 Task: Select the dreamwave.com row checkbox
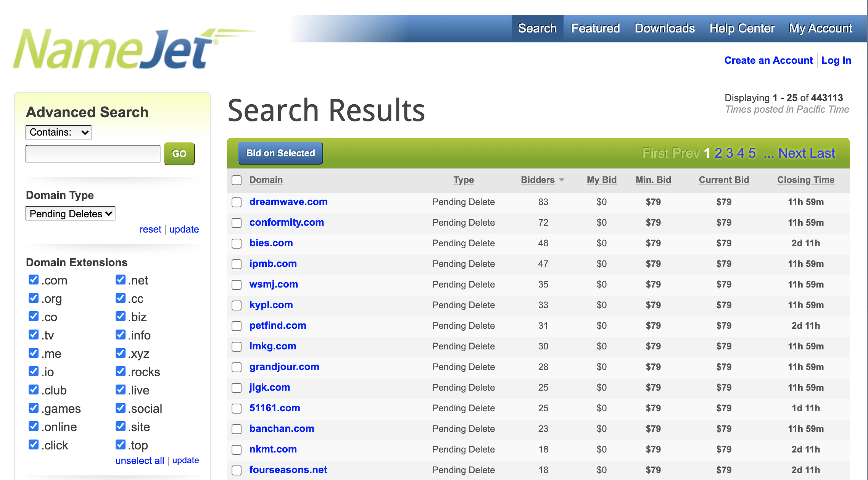pyautogui.click(x=237, y=202)
